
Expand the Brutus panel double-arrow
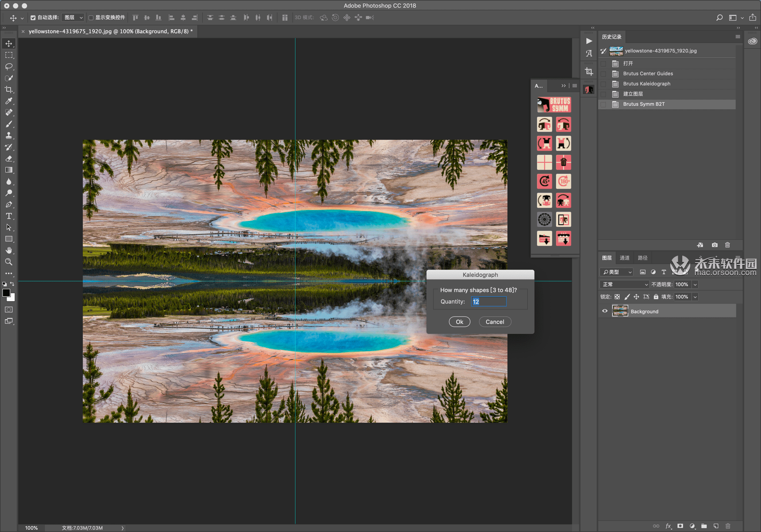[x=563, y=86]
